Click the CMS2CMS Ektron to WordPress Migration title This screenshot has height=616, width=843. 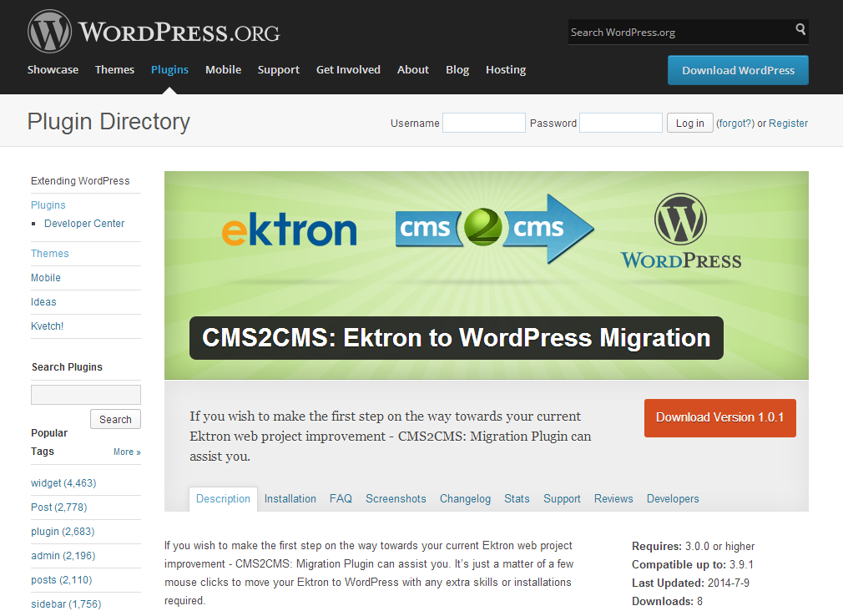point(457,338)
